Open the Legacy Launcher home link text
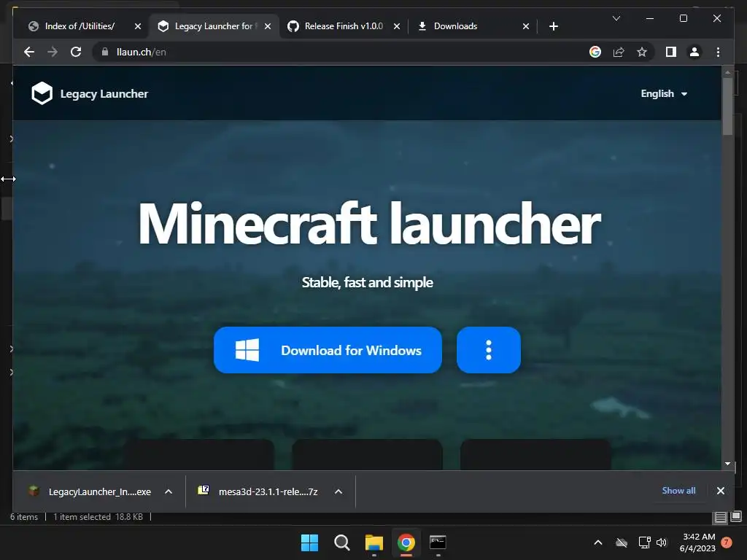The height and width of the screenshot is (560, 747). point(104,94)
